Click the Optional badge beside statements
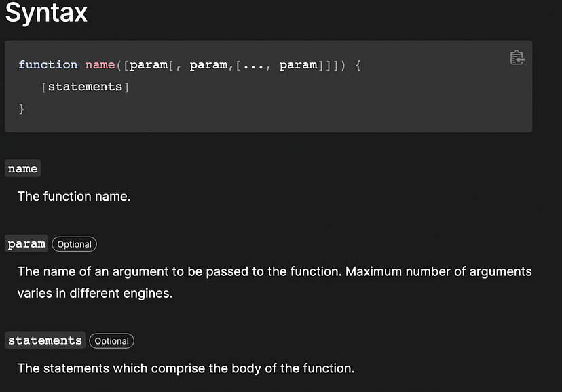562x392 pixels. [x=111, y=340]
